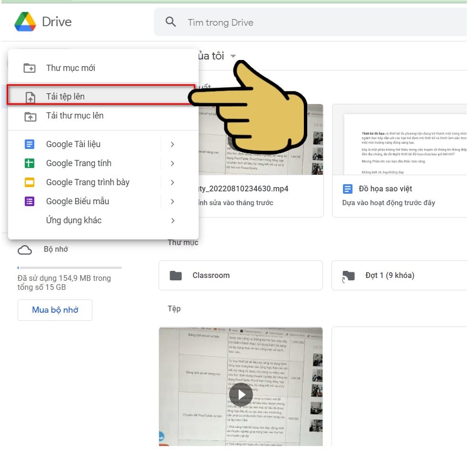Click the file upload icon beside Tải tệp lên
The image size is (473, 476).
coord(30,97)
